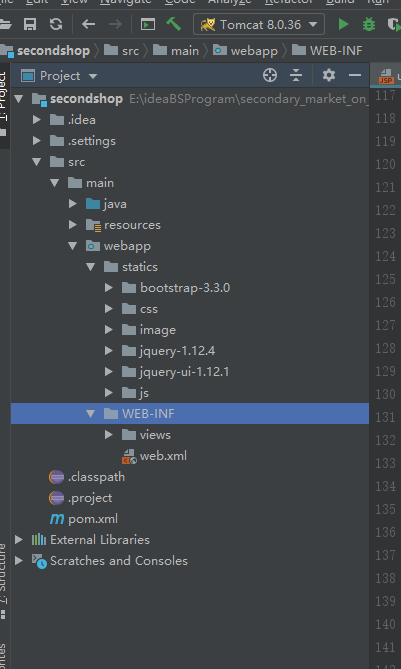401x669 pixels.
Task: Click the Collapse All icon in Project panel
Action: click(x=296, y=76)
